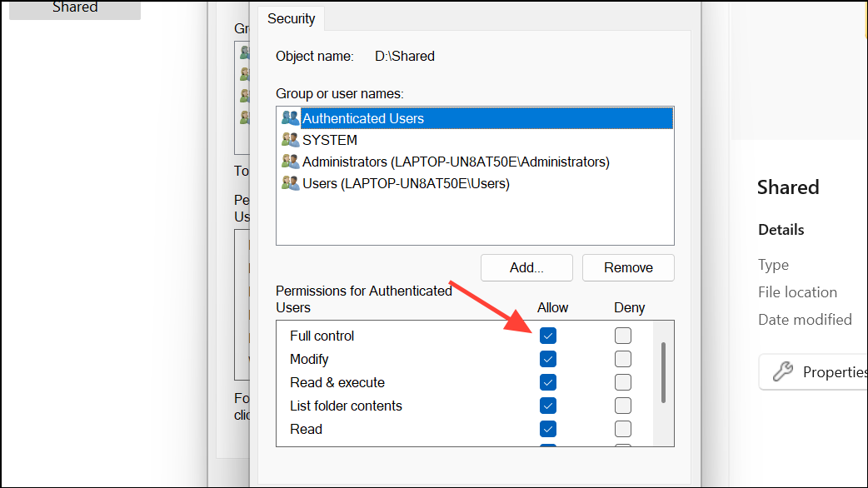
Task: Check Deny for Modify permission
Action: pyautogui.click(x=623, y=359)
